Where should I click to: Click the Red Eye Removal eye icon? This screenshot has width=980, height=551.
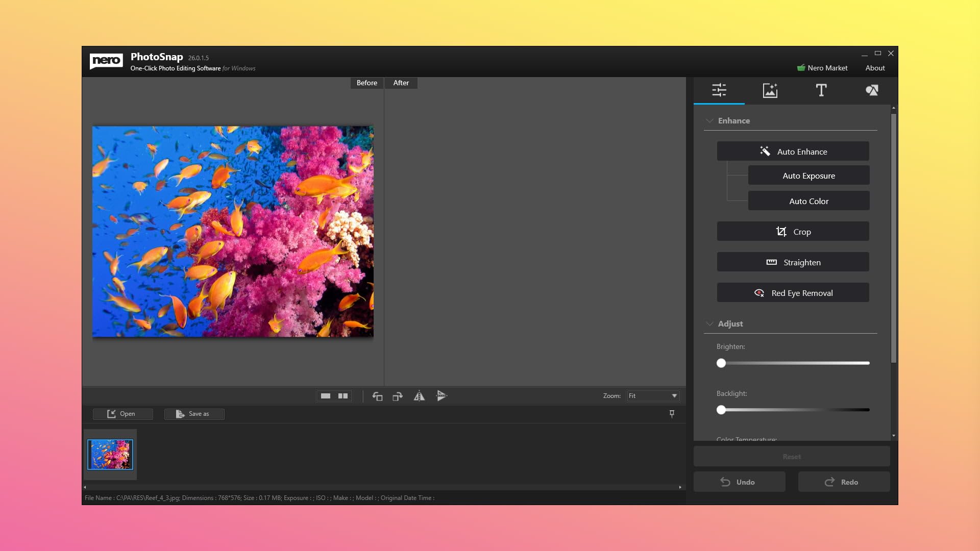click(759, 293)
